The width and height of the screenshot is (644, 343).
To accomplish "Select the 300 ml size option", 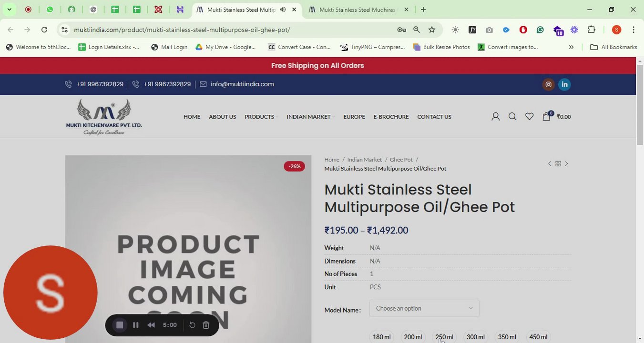I will click(x=476, y=337).
